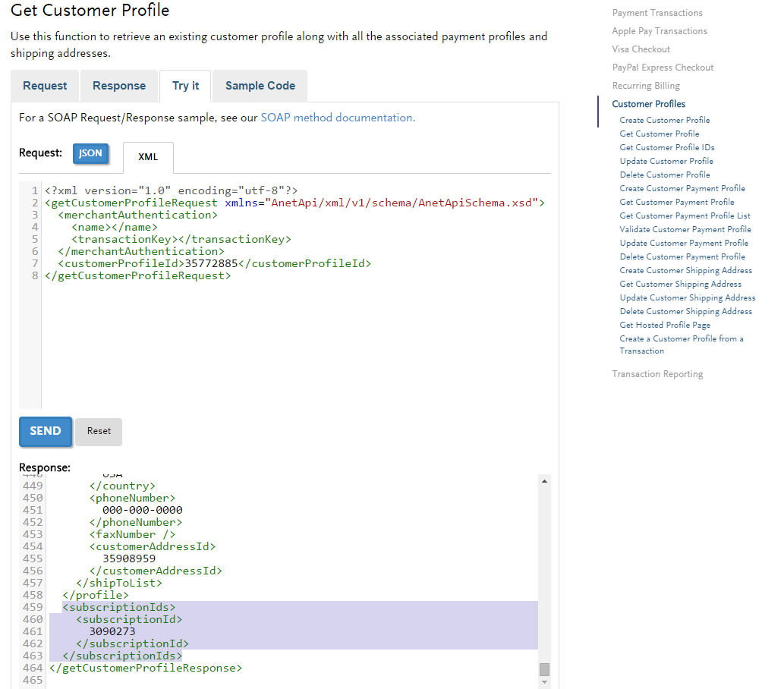The image size is (784, 689).
Task: Navigate to Get Hosted Profile Page
Action: tap(665, 325)
